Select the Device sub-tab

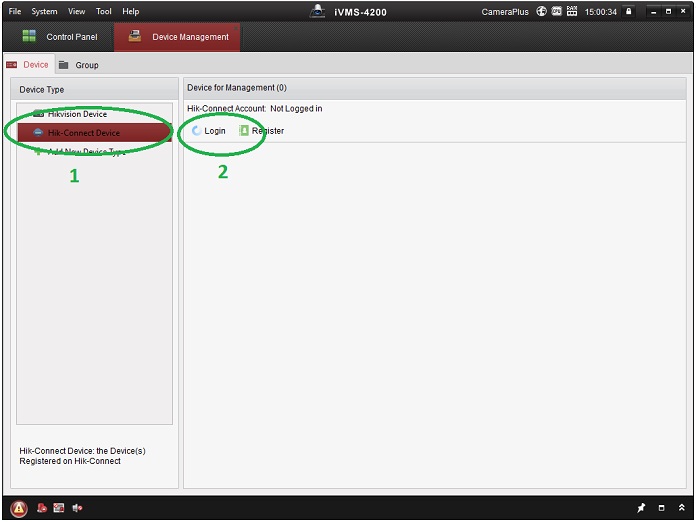(x=28, y=65)
